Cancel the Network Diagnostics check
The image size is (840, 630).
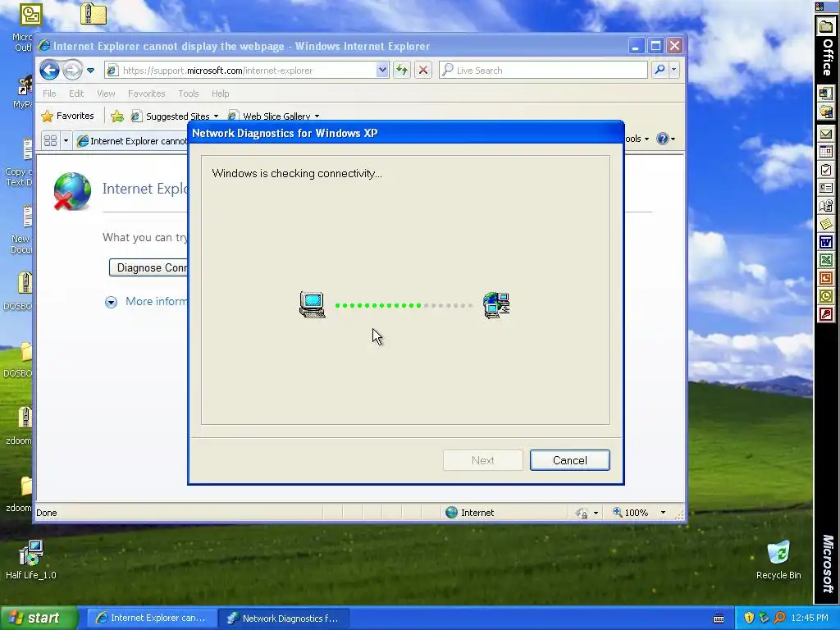pyautogui.click(x=569, y=460)
